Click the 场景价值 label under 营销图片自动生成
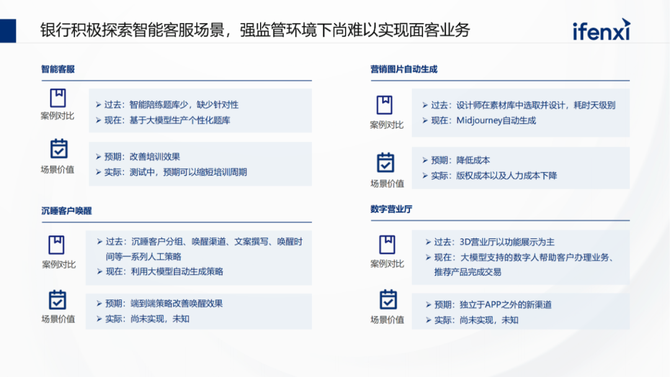 pos(387,184)
